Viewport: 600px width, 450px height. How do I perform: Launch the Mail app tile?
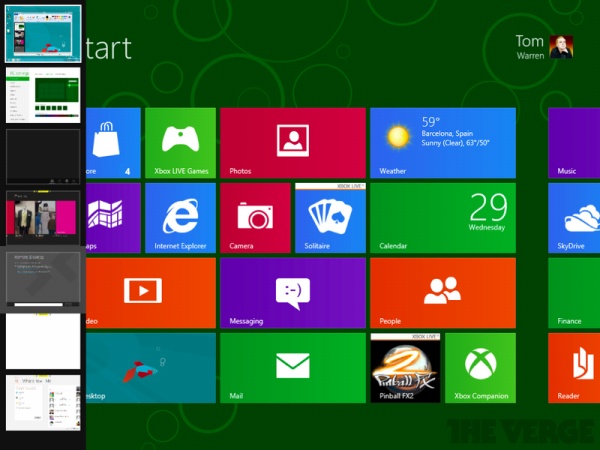click(x=292, y=367)
